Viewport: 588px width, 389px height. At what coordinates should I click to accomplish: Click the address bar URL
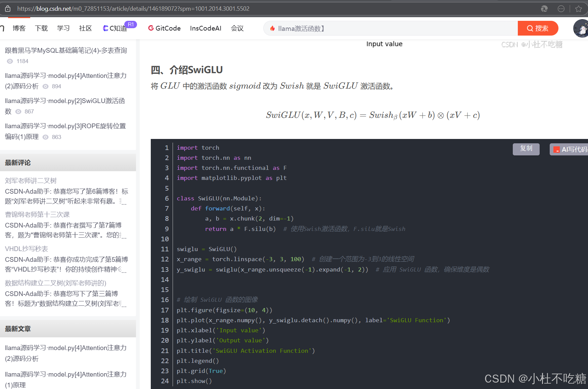(x=133, y=9)
